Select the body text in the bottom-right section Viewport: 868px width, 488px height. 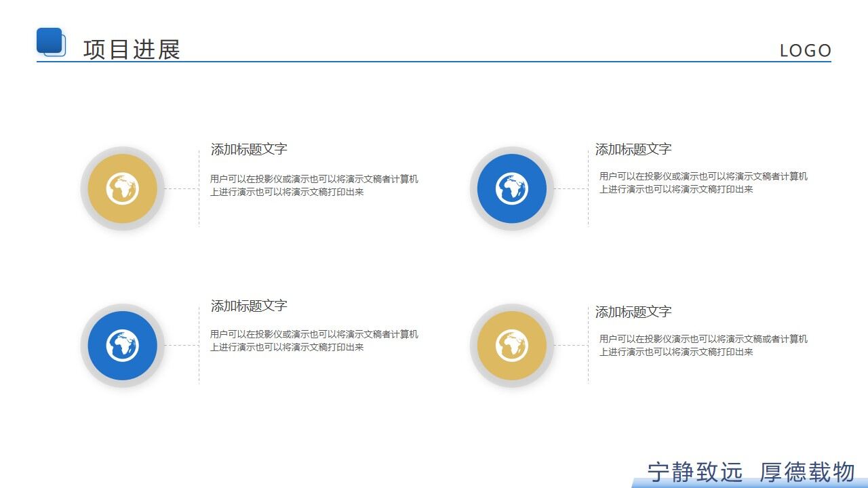click(x=702, y=344)
